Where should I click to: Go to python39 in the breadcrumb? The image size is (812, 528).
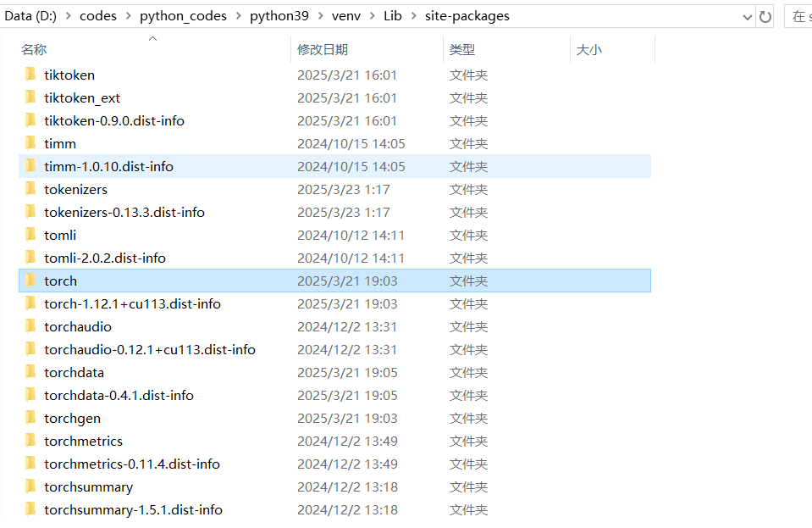pos(279,16)
